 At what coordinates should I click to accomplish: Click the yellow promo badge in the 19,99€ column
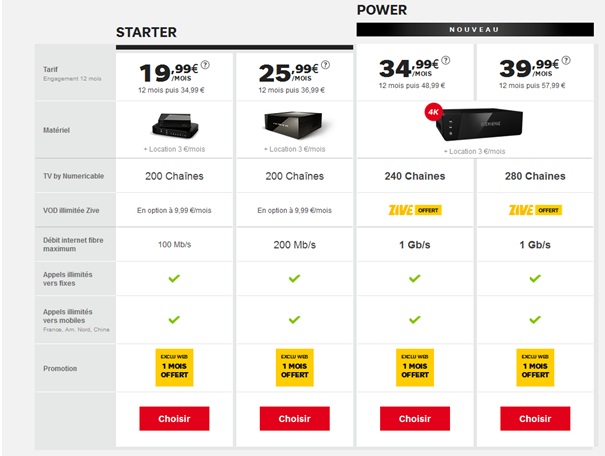tap(174, 367)
